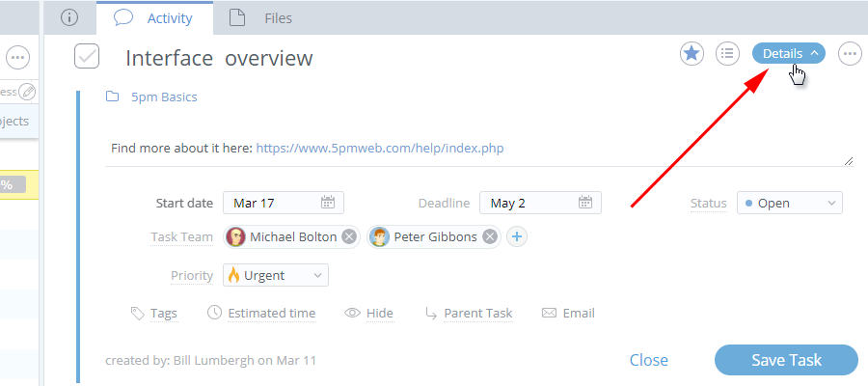Open the Deadline calendar picker
868x386 pixels.
point(585,203)
